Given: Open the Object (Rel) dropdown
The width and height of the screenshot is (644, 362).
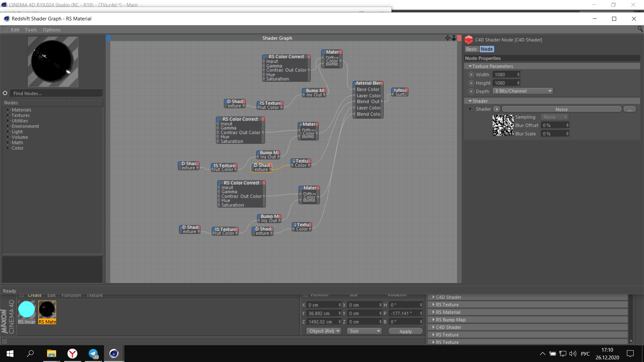Looking at the screenshot, I should [x=324, y=331].
